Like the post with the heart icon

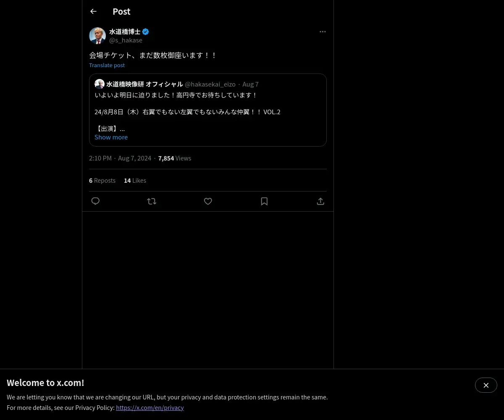click(208, 201)
